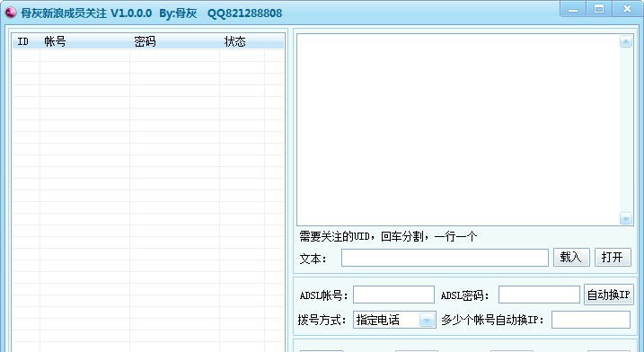Click the ADSL密码 input field
644x352 pixels.
[x=539, y=295]
